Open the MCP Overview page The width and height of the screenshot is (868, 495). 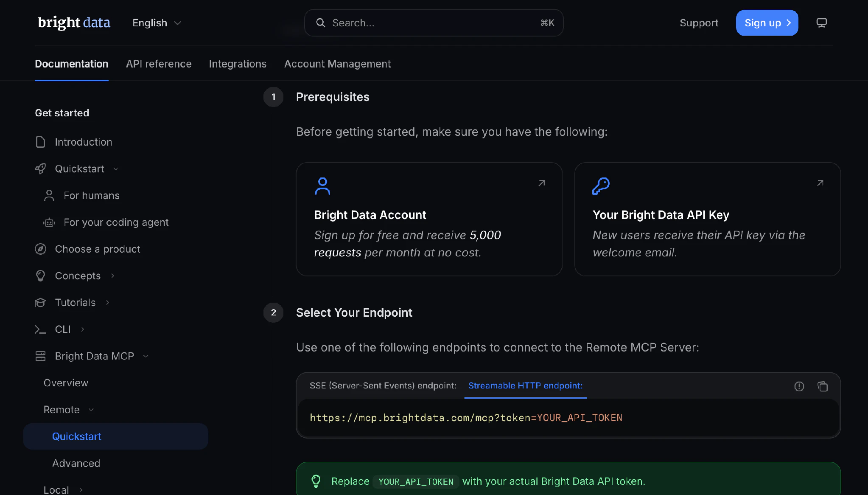66,383
